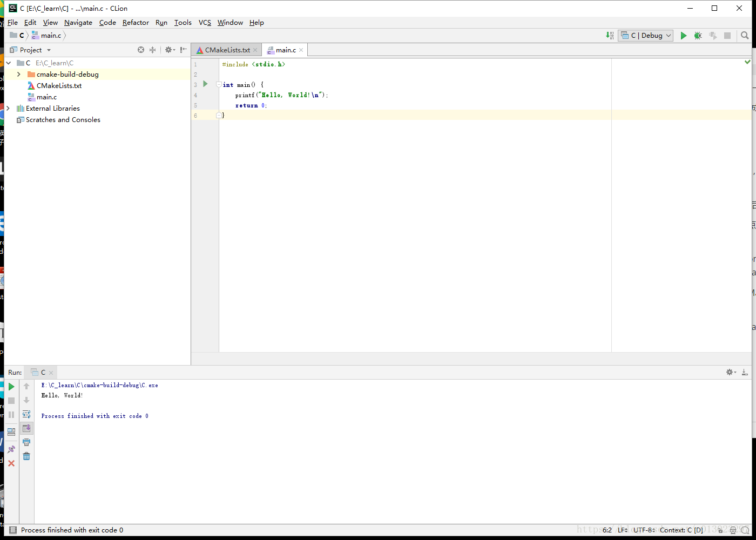Viewport: 756px width, 540px height.
Task: Toggle scroll to end in Run console
Action: coord(26,428)
